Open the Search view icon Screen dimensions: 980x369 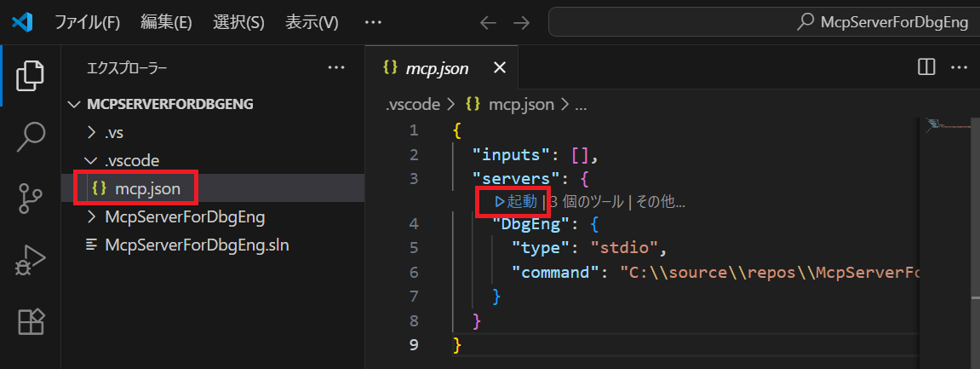31,136
